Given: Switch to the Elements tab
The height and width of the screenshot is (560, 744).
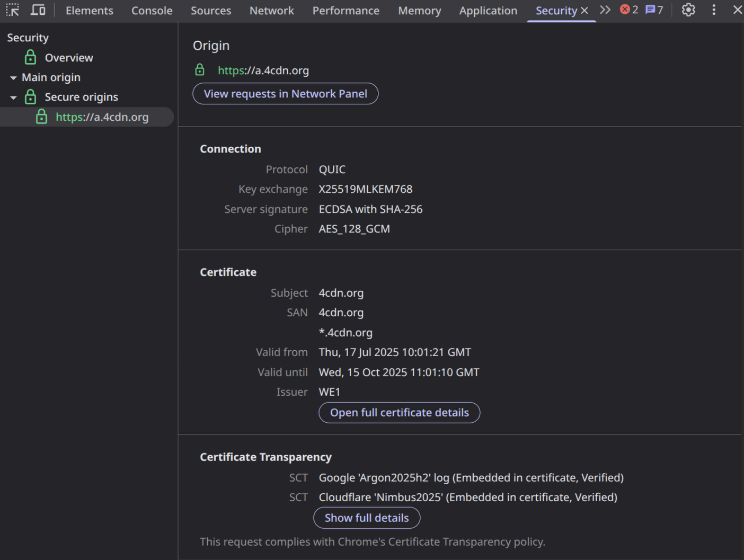Looking at the screenshot, I should click(x=90, y=11).
